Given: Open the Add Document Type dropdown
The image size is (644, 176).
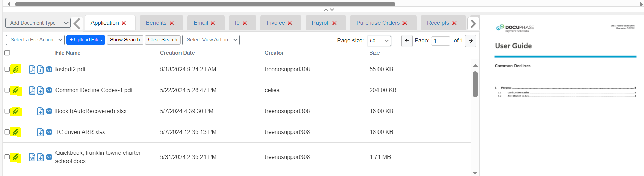Looking at the screenshot, I should [38, 23].
